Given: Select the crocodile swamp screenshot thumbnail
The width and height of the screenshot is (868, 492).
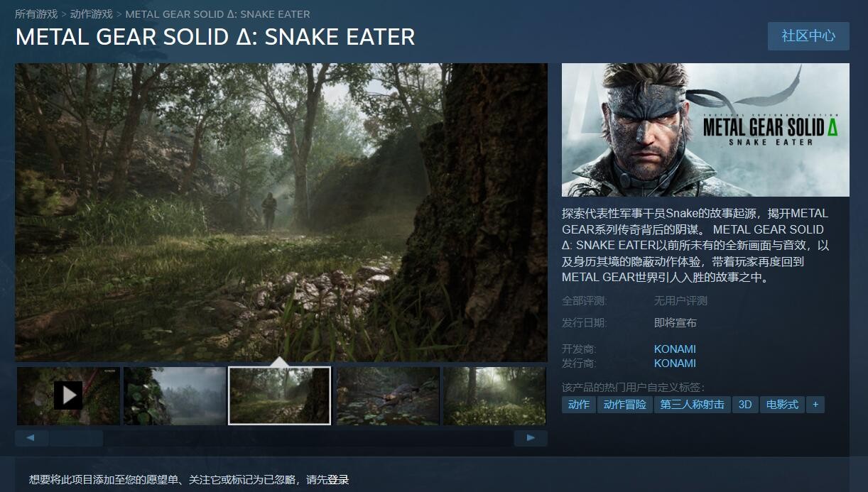Looking at the screenshot, I should click(388, 395).
